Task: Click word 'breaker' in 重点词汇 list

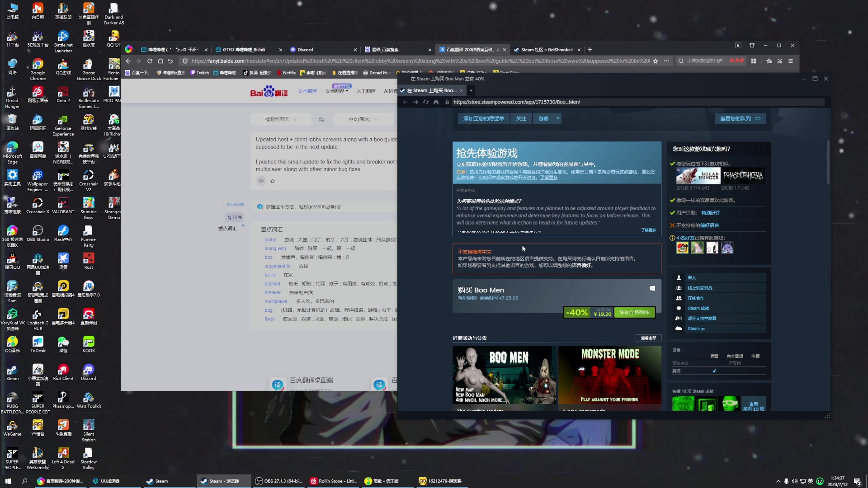Action: coord(273,293)
